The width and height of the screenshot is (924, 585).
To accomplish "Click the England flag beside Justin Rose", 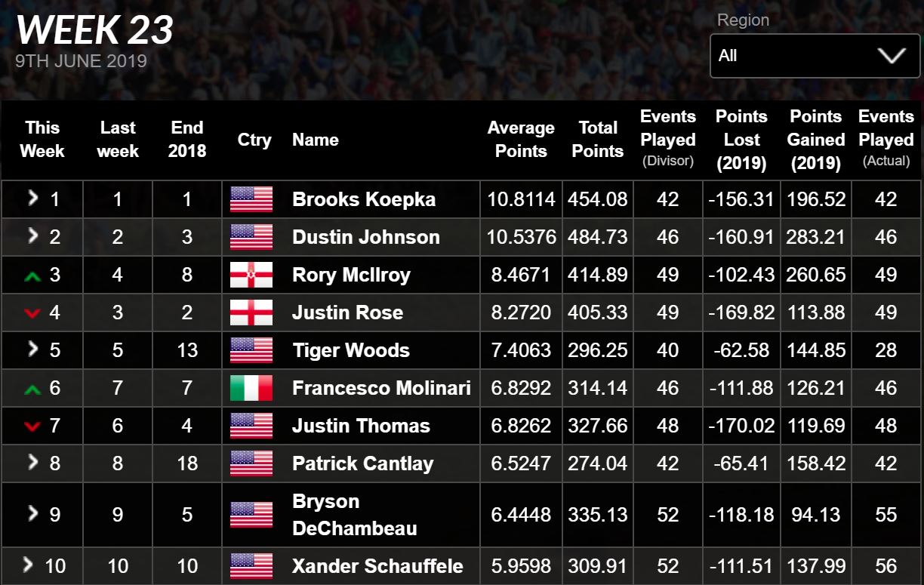I will pyautogui.click(x=251, y=313).
